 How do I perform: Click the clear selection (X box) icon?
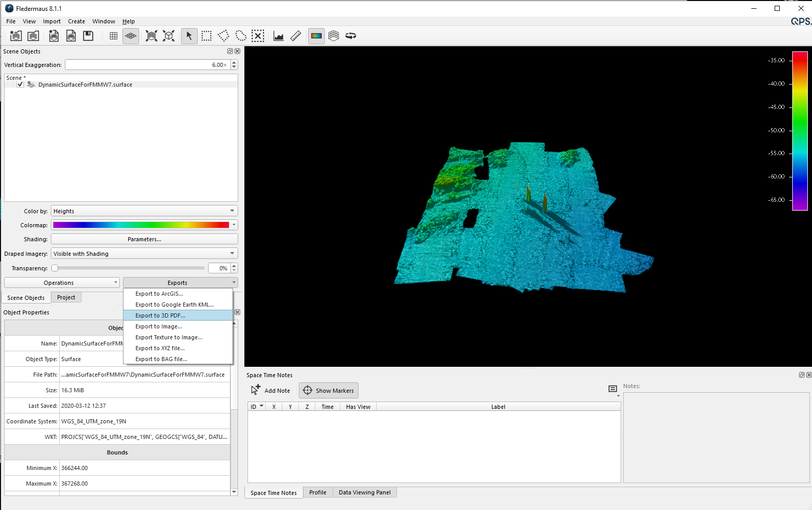(258, 36)
